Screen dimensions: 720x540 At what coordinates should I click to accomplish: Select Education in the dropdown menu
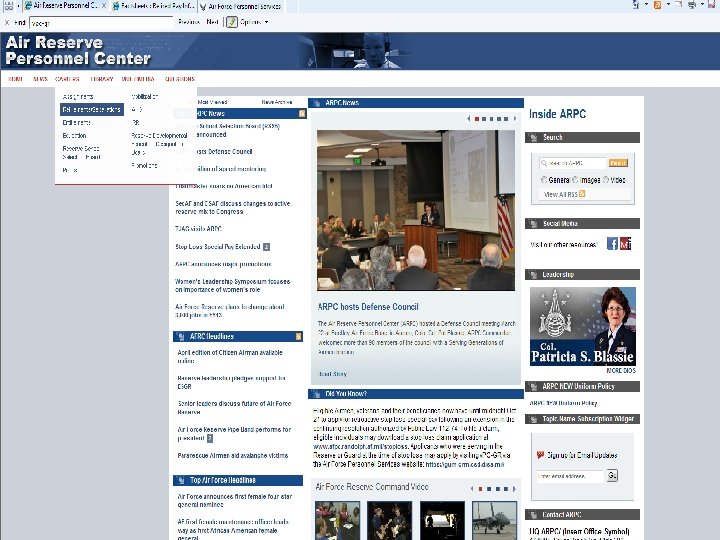pyautogui.click(x=74, y=135)
